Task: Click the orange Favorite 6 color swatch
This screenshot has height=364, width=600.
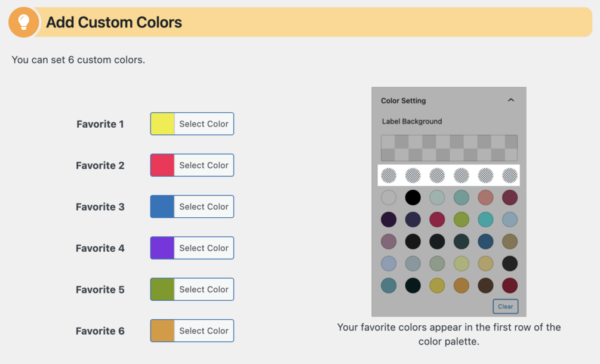Action: coord(162,331)
